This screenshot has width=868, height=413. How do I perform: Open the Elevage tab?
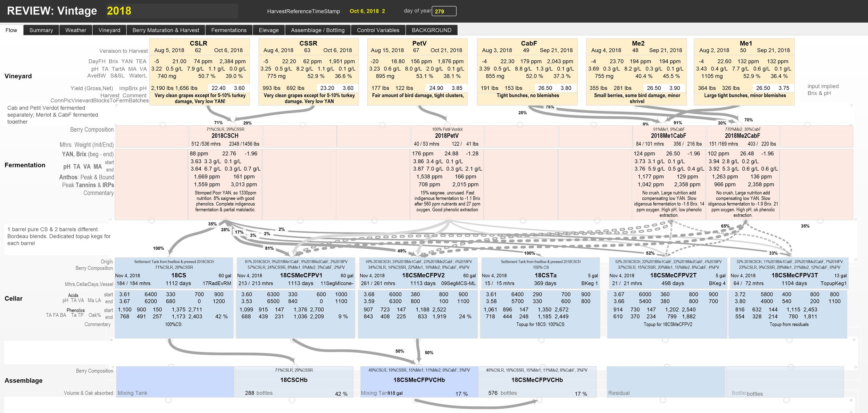coord(269,30)
